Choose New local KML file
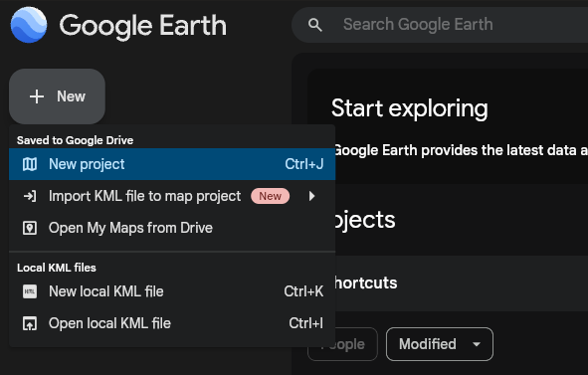The width and height of the screenshot is (588, 375). click(172, 291)
